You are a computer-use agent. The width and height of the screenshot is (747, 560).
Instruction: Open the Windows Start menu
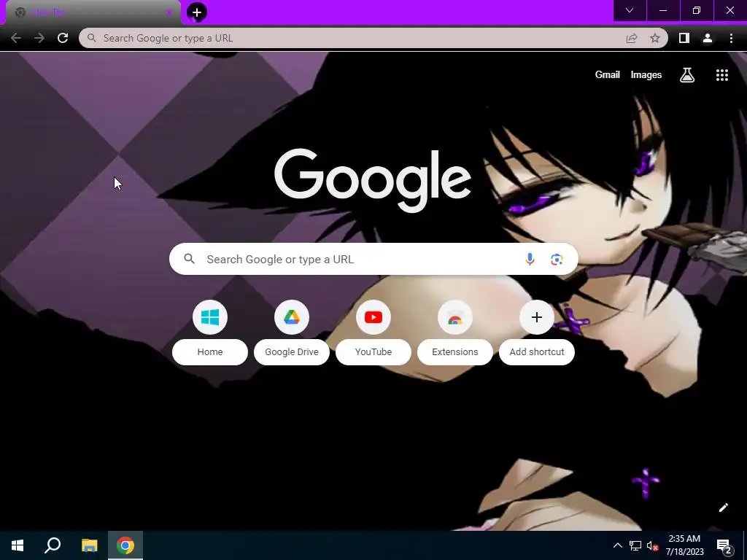[x=18, y=545]
